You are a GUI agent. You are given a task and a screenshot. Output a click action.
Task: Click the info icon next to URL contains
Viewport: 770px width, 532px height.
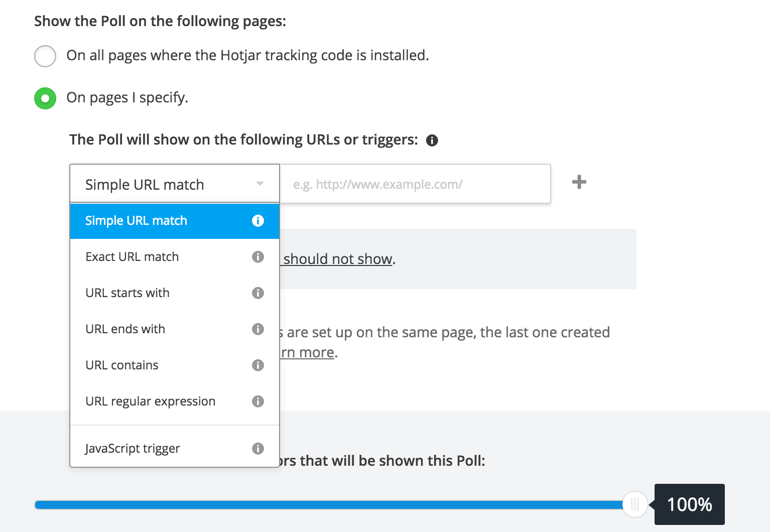coord(258,365)
